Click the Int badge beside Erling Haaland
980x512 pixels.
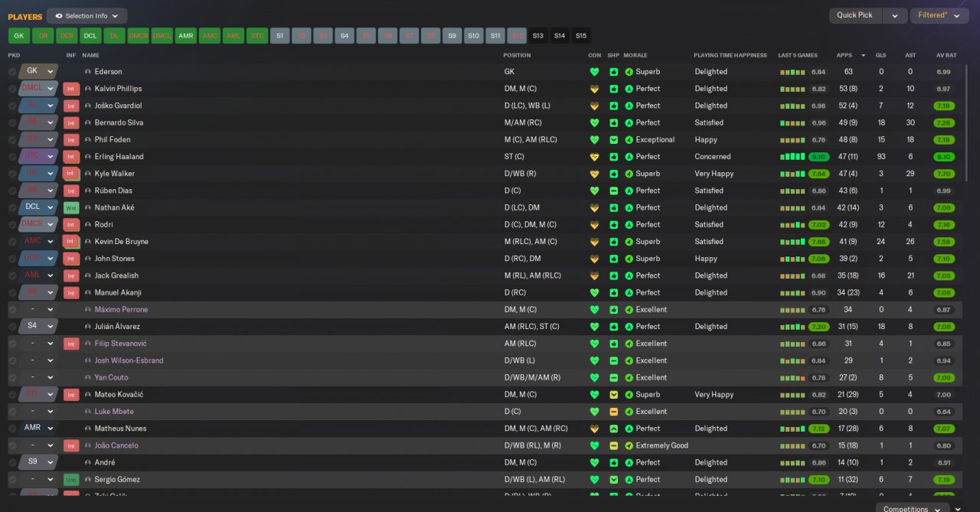click(x=71, y=157)
